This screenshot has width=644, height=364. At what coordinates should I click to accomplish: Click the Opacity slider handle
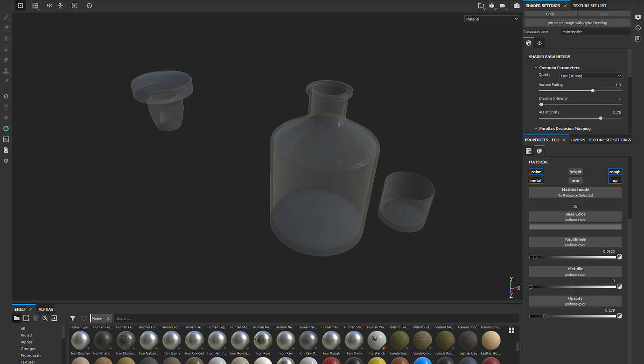[x=545, y=316]
